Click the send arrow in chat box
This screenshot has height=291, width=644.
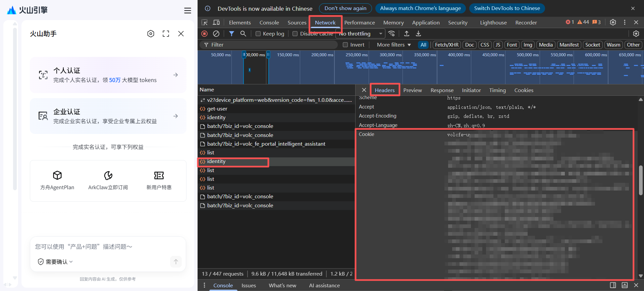tap(176, 262)
